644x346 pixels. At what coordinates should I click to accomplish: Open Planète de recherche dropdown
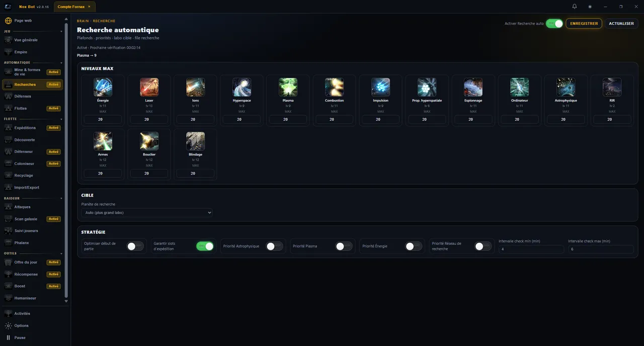tap(147, 213)
